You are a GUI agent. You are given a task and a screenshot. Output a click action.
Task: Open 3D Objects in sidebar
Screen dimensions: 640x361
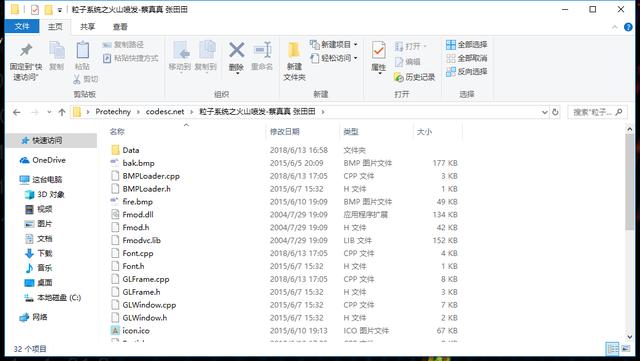coord(45,194)
